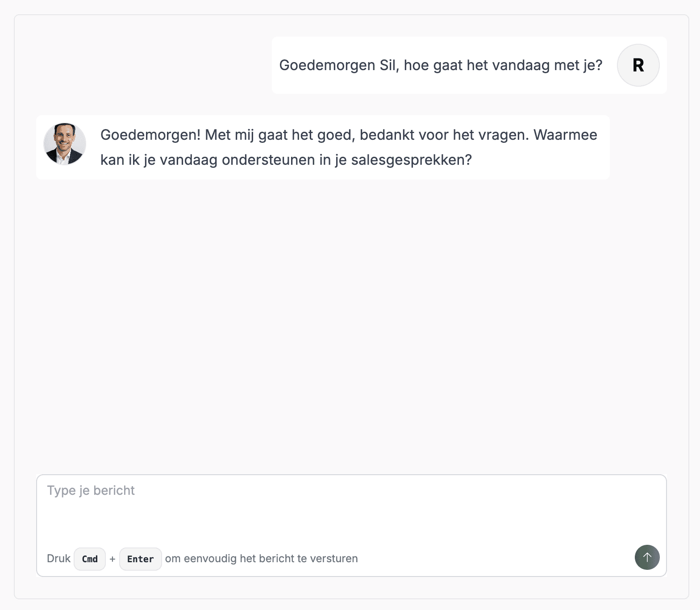This screenshot has width=700, height=610.
Task: Click the Enter keyboard shortcut badge
Action: [x=140, y=559]
